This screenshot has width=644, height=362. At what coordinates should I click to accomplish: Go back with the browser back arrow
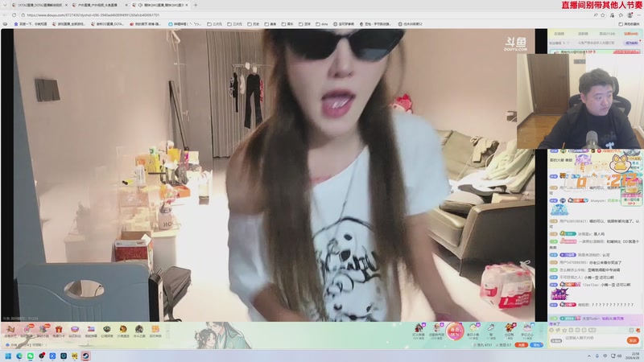[5, 15]
